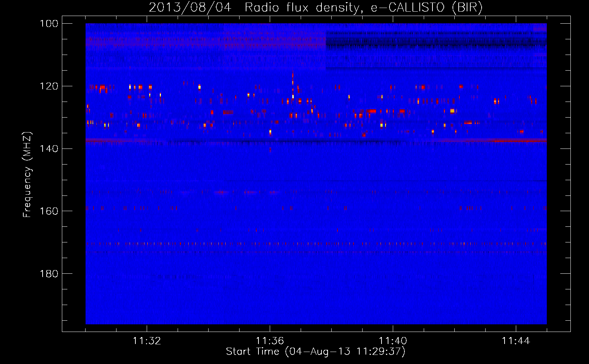Click the 'Start Time (04-Aug-13 11:29:37)' axis label
The width and height of the screenshot is (589, 364).
tap(316, 352)
